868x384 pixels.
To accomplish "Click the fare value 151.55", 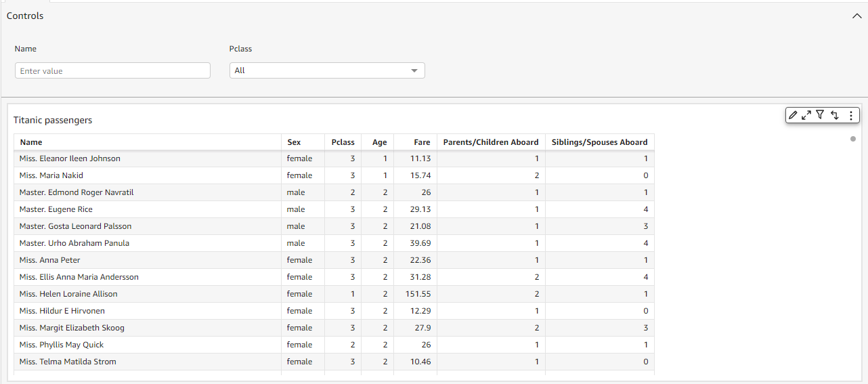I will [418, 294].
